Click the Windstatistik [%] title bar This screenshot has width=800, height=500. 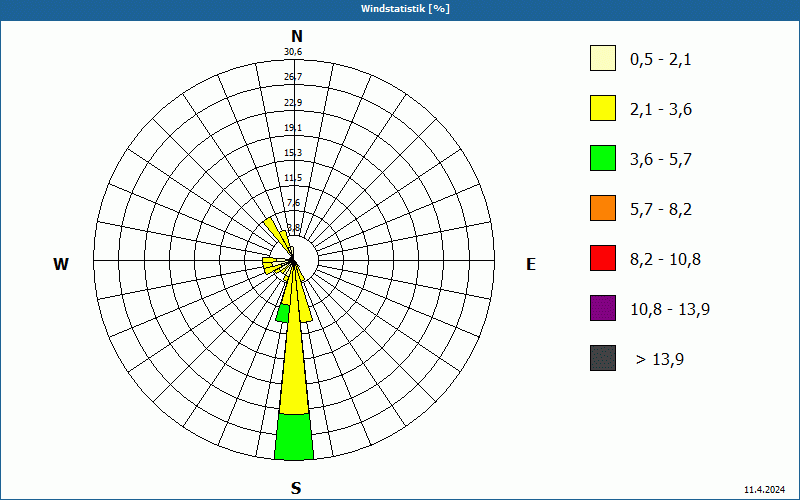tap(400, 9)
